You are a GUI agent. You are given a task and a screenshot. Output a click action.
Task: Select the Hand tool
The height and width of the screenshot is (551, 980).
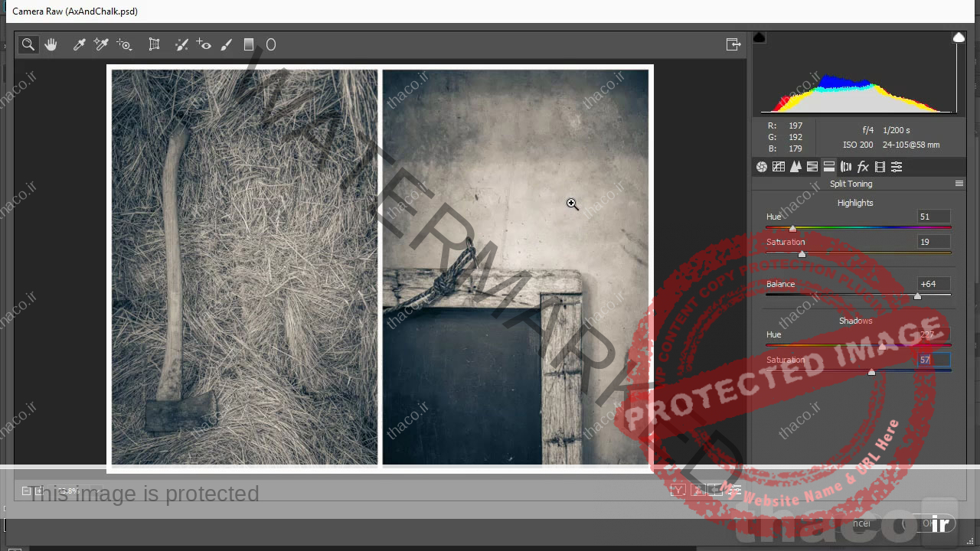click(51, 44)
